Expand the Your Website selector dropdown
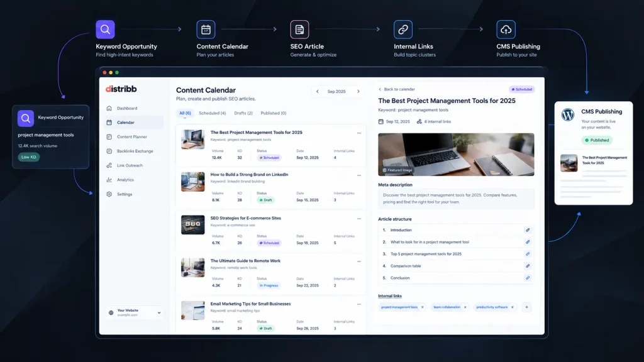Screen dimensions: 644x362 point(135,313)
